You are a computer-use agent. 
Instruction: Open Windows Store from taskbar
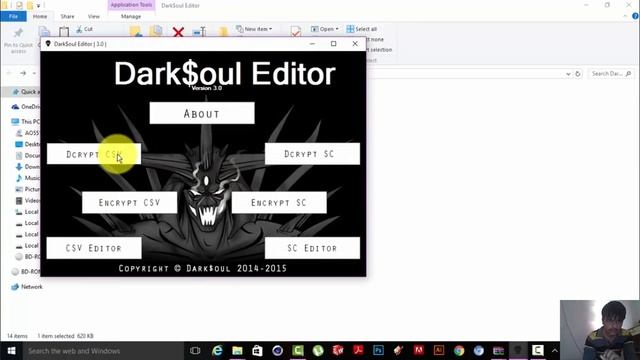point(257,351)
